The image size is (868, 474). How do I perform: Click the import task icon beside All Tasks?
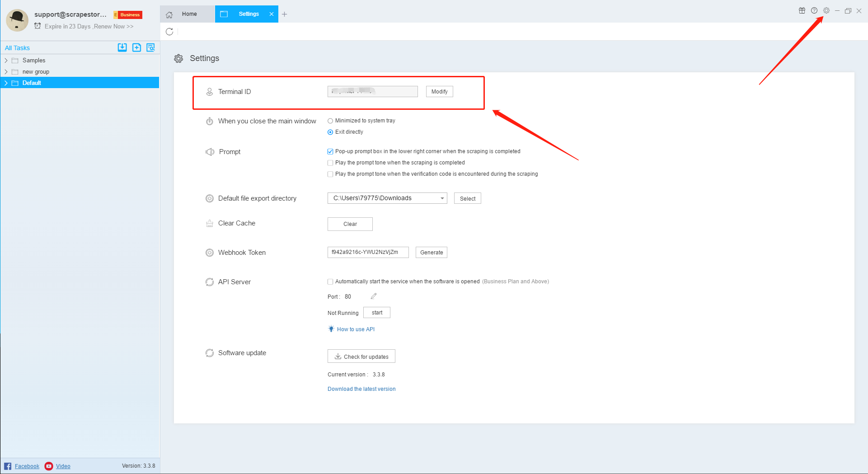click(122, 47)
